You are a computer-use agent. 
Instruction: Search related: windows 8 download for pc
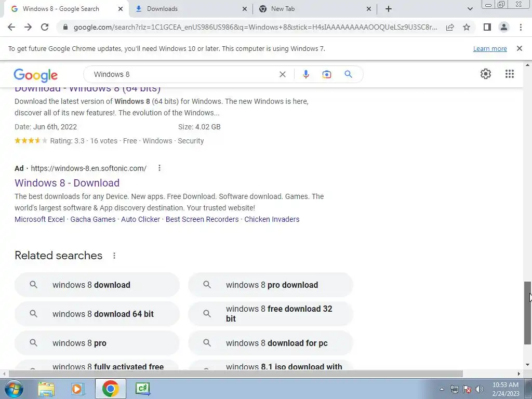point(270,343)
